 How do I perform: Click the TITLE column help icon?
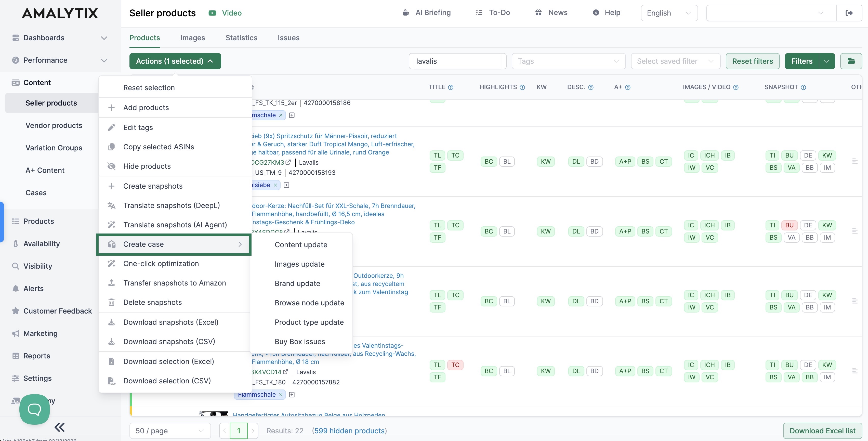(x=451, y=87)
